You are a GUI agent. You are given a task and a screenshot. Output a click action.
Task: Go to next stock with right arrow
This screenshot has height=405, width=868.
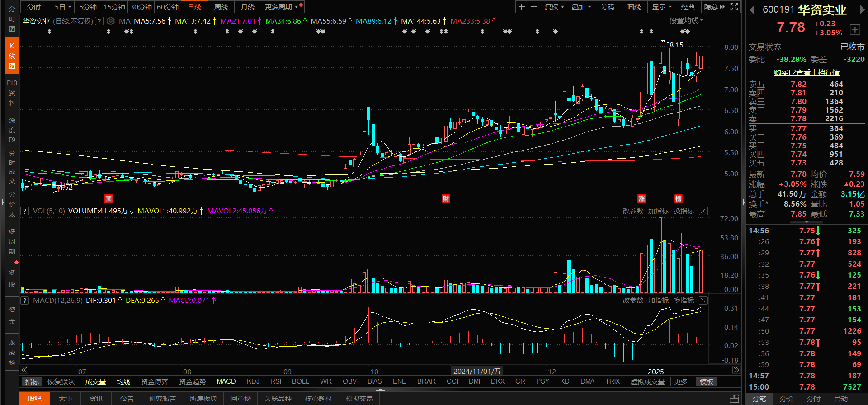pos(862,10)
